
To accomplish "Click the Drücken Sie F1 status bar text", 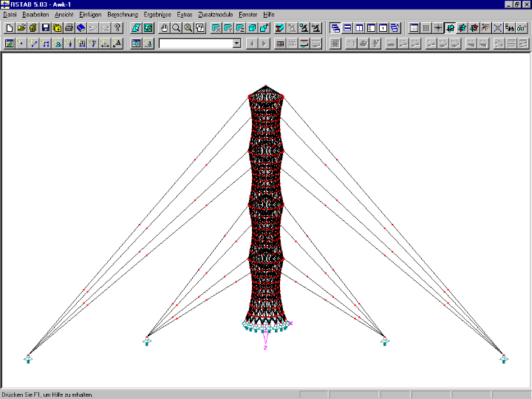I will (47, 395).
